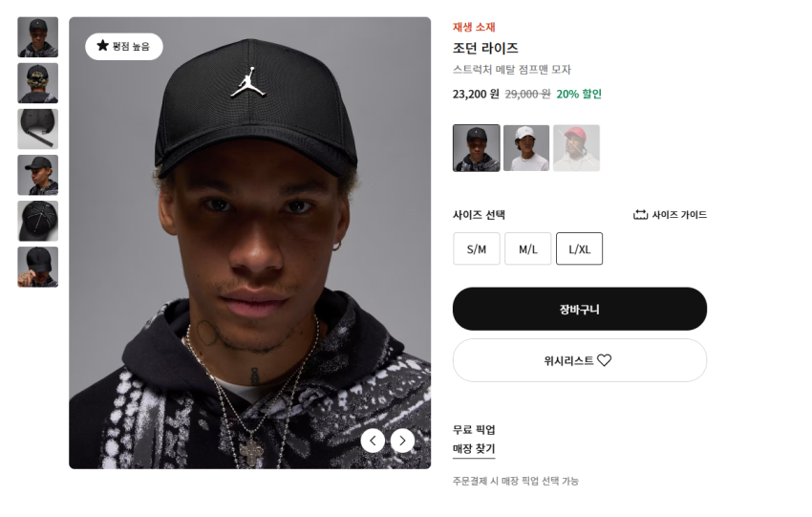View the first front-facing thumbnail
The height and width of the screenshot is (517, 812).
tap(38, 37)
